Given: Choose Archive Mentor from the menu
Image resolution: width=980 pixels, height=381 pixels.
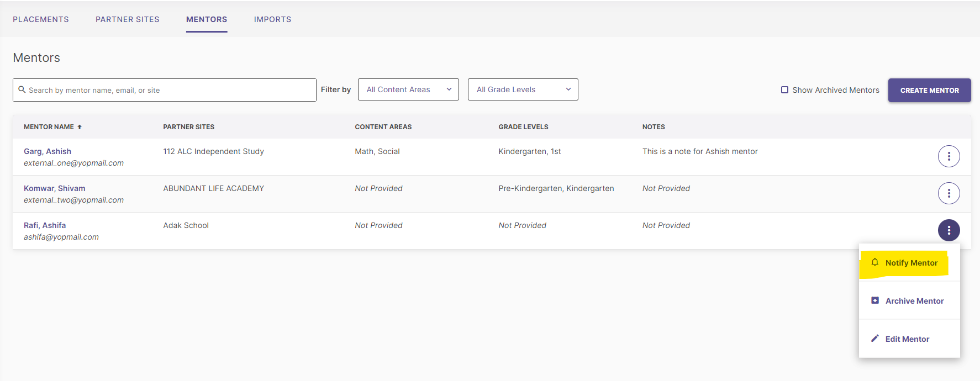Looking at the screenshot, I should [909, 301].
